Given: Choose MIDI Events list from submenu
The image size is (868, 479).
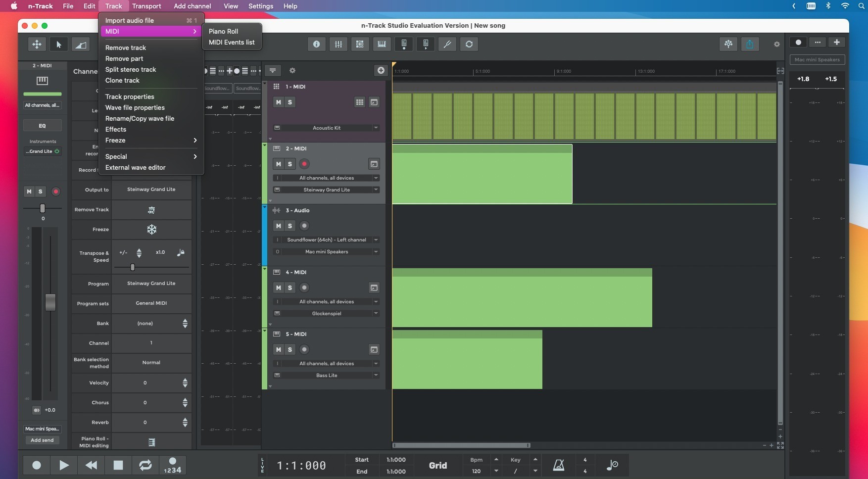Looking at the screenshot, I should (x=232, y=42).
